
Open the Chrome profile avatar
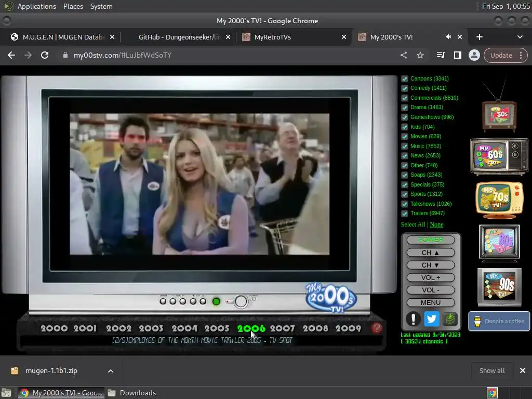pyautogui.click(x=474, y=55)
